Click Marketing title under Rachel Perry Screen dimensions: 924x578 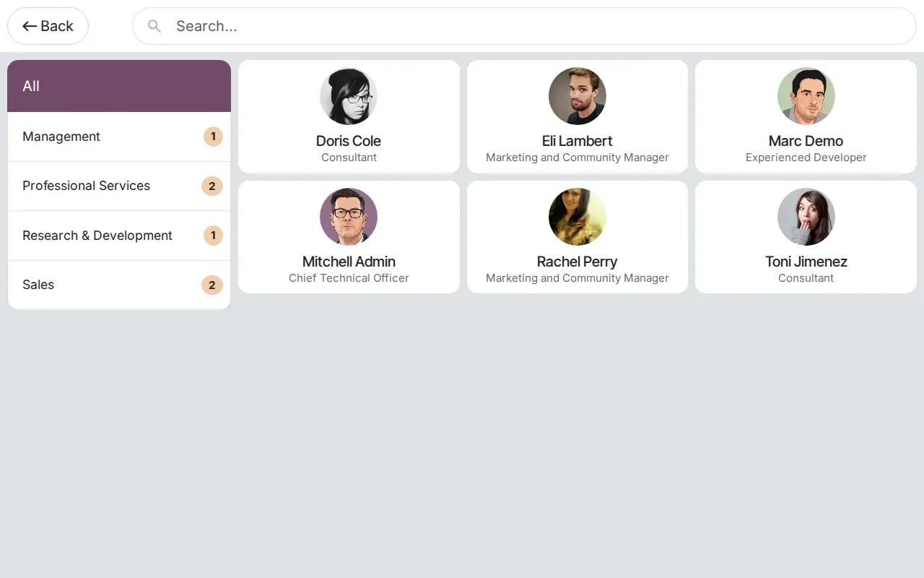(x=577, y=278)
